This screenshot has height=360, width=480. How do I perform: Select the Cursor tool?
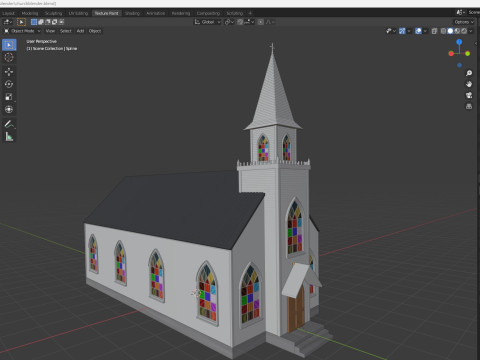9,57
